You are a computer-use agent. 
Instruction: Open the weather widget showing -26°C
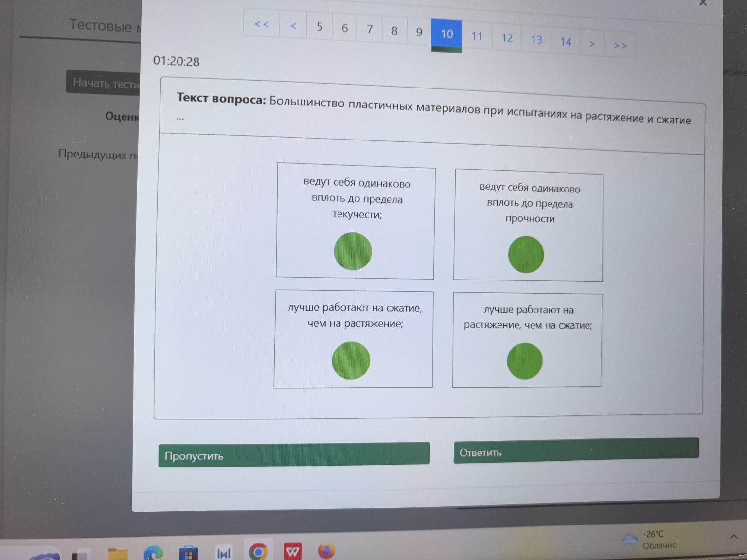point(650,540)
